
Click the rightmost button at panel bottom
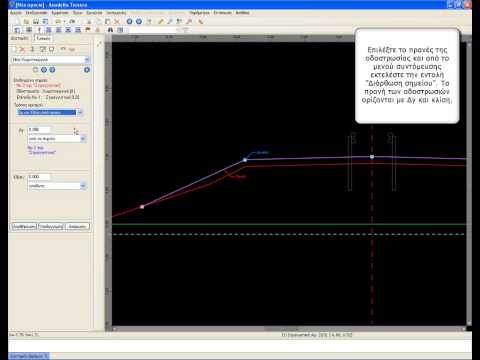[77, 226]
